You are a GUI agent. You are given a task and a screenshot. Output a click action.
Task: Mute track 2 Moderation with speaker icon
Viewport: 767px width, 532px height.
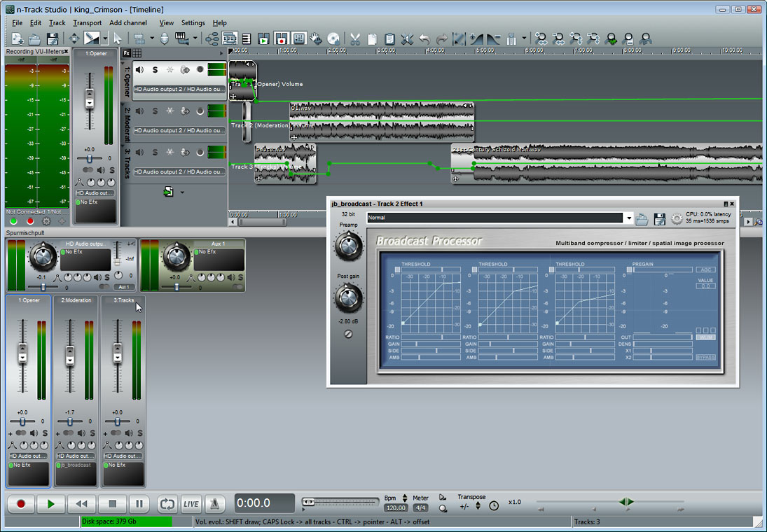[139, 111]
